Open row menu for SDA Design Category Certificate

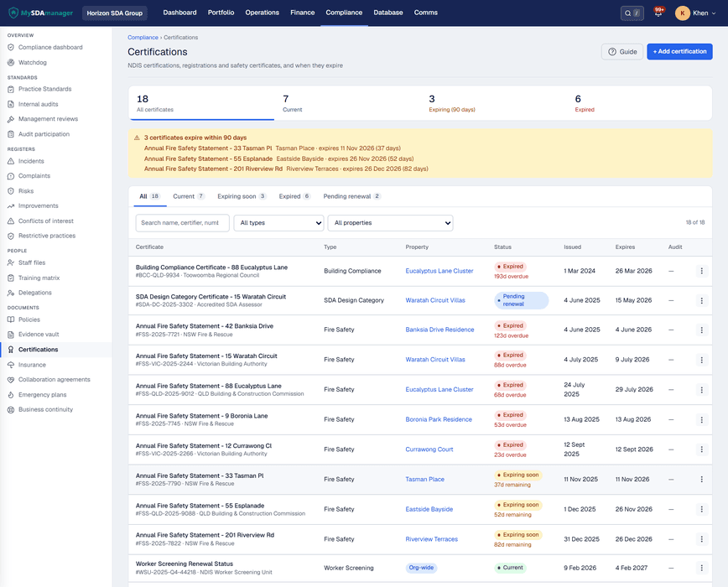coord(701,301)
